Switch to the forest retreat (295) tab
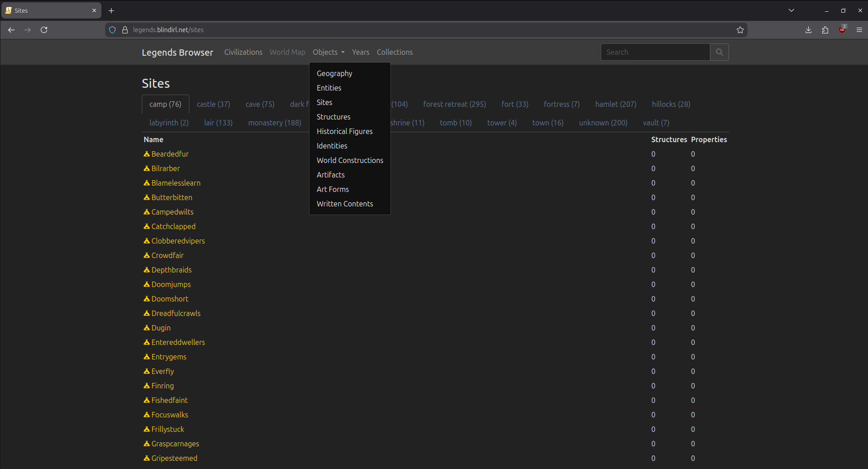This screenshot has width=868, height=469. tap(454, 104)
